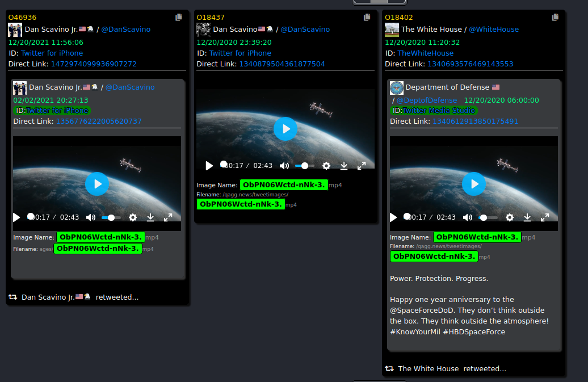Enter fullscreen on the O18402 video
The height and width of the screenshot is (382, 588).
pos(545,217)
